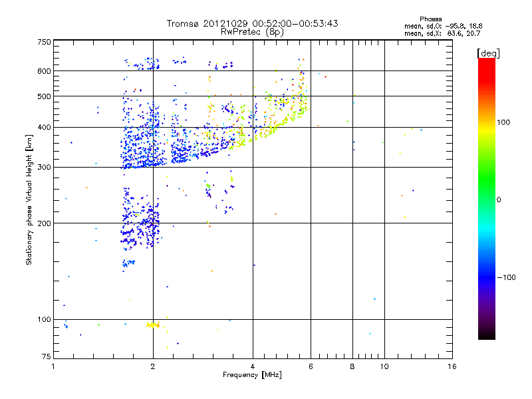Click the yellow echo cluster near 100 km at 2 MHz
532x399 pixels.
click(x=153, y=325)
